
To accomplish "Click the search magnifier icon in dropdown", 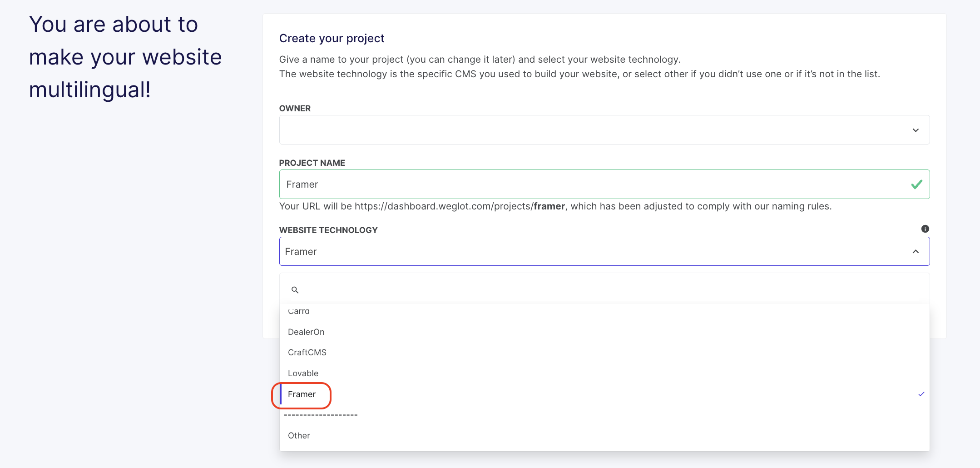I will pyautogui.click(x=295, y=290).
